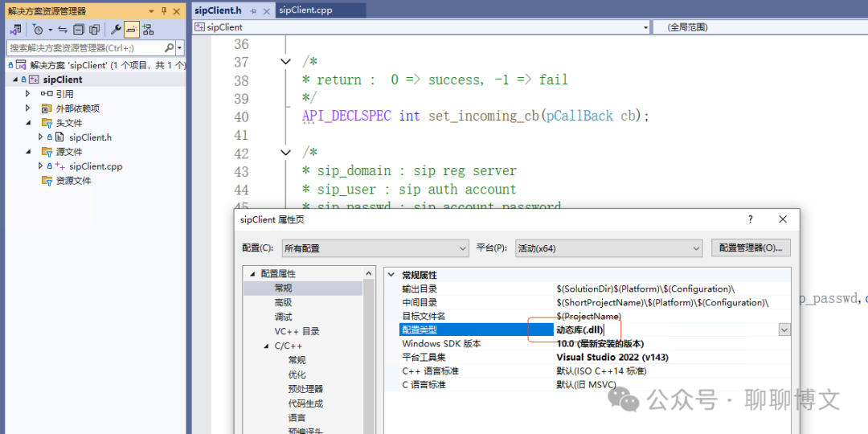Click the magnifier search icon
The width and height of the screenshot is (868, 434).
[170, 48]
